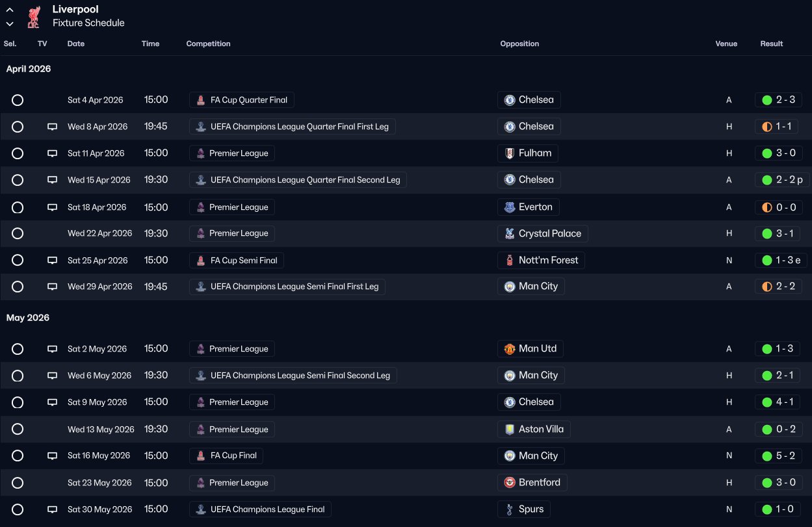Click the Fulham club badge icon

510,153
